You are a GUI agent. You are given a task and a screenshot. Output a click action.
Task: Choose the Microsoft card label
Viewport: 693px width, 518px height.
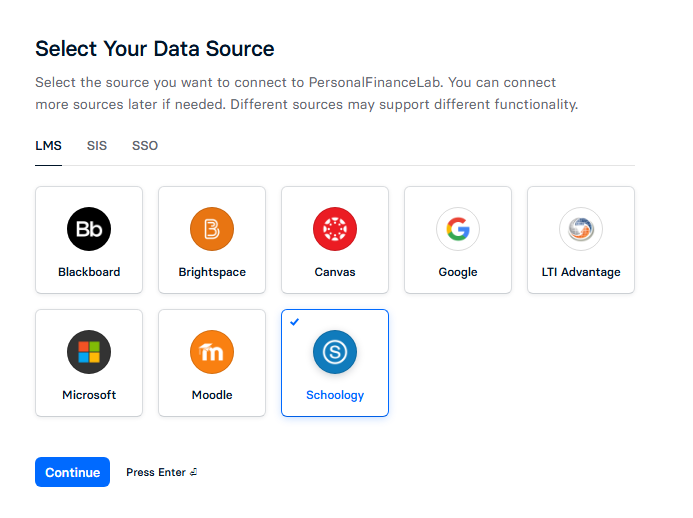tap(89, 395)
